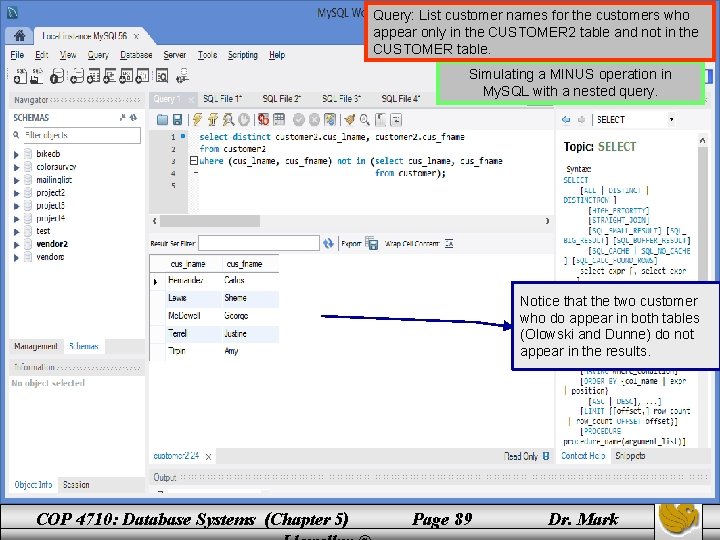Click the commit checkmark icon
The height and width of the screenshot is (540, 720).
pyautogui.click(x=298, y=120)
